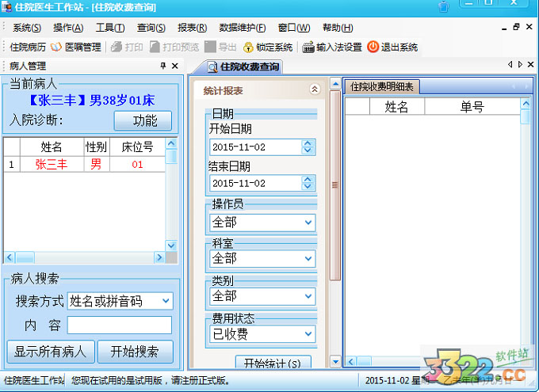Click the 性别 column header
The image size is (539, 392).
pyautogui.click(x=97, y=147)
